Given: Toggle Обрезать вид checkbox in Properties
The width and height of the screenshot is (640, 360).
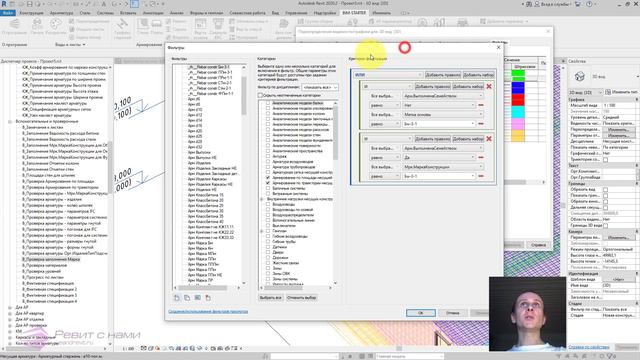Looking at the screenshot, I should coord(605,189).
